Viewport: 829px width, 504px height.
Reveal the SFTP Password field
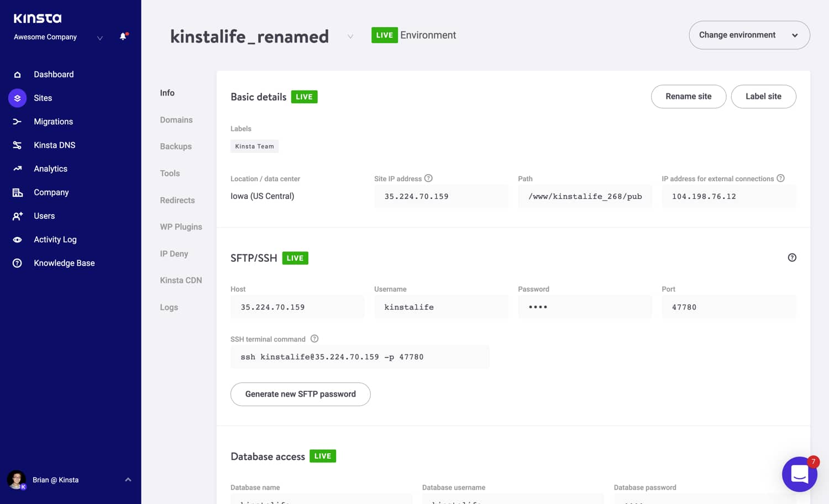coord(585,307)
